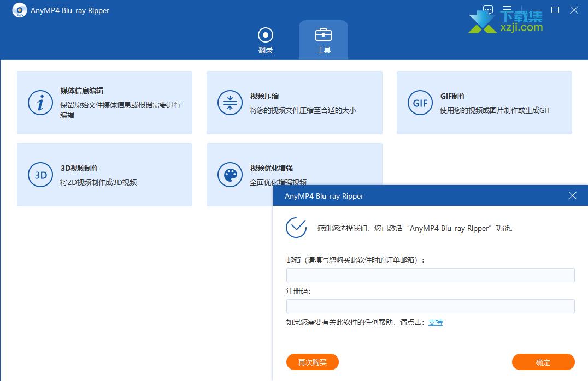Image resolution: width=588 pixels, height=381 pixels.
Task: Click the AnyMP4 app logo icon
Action: coord(20,10)
